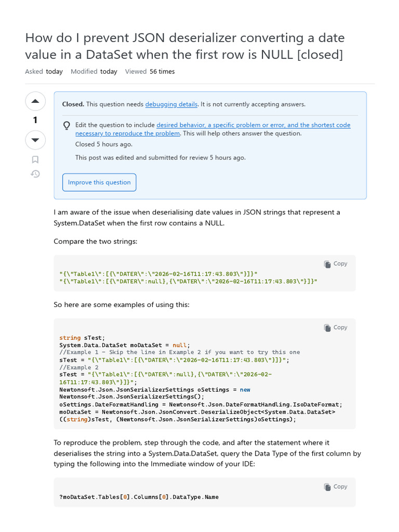This screenshot has height=532, width=399.
Task: Click the not currently accepting answers notice
Action: (x=253, y=104)
